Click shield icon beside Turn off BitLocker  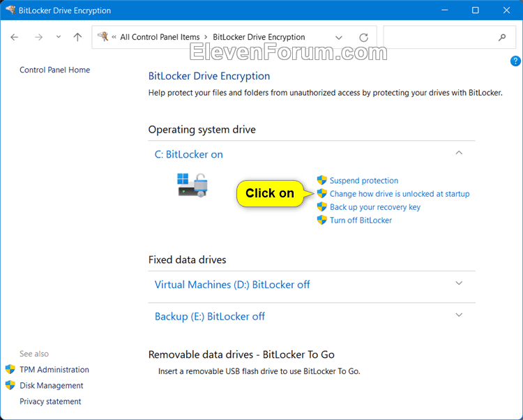[322, 220]
